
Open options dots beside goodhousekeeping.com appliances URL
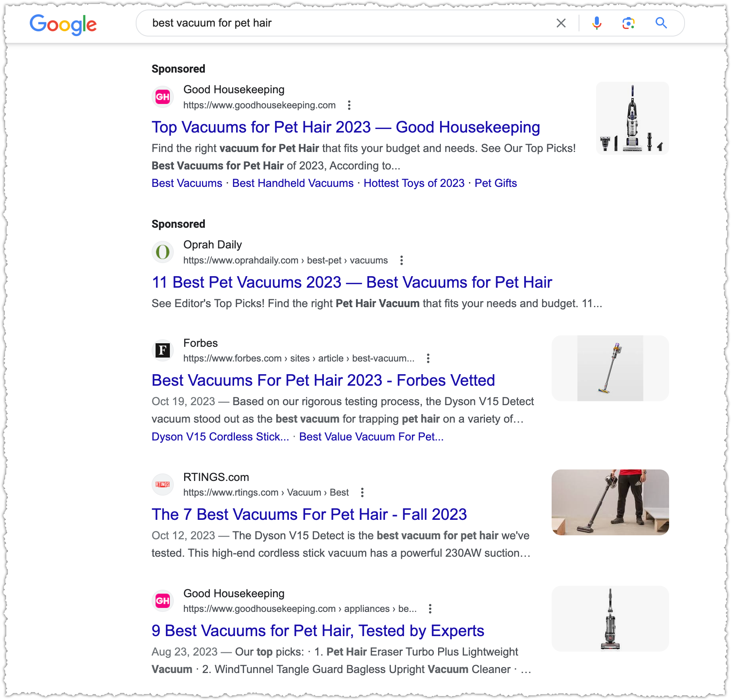(430, 609)
